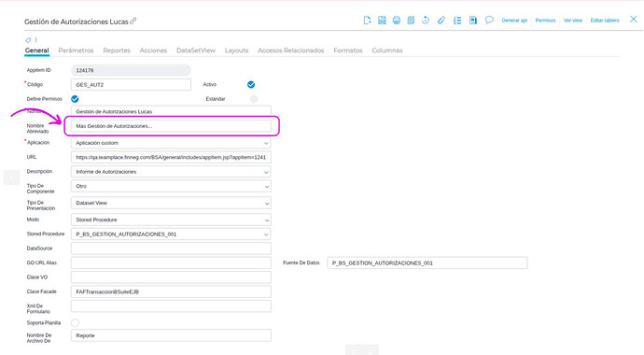
Task: Click the copy pages toolbar icon
Action: tap(411, 21)
